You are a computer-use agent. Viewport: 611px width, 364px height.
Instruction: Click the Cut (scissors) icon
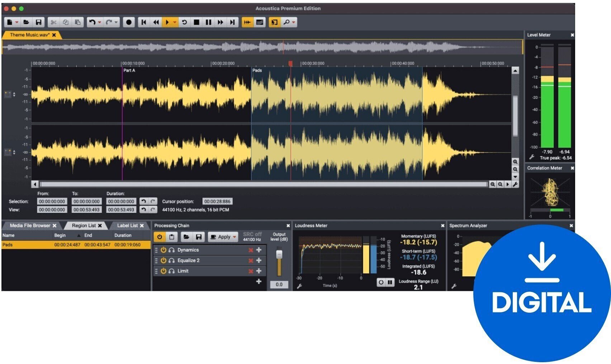(x=53, y=22)
